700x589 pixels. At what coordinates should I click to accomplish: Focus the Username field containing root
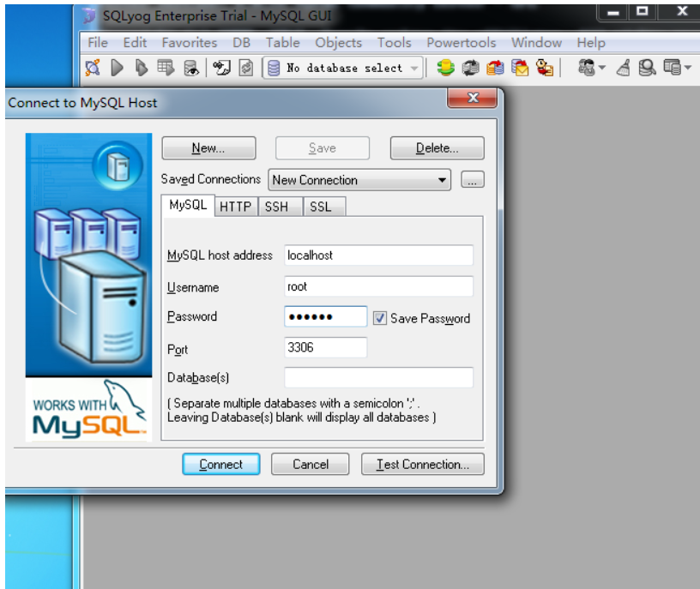(378, 286)
